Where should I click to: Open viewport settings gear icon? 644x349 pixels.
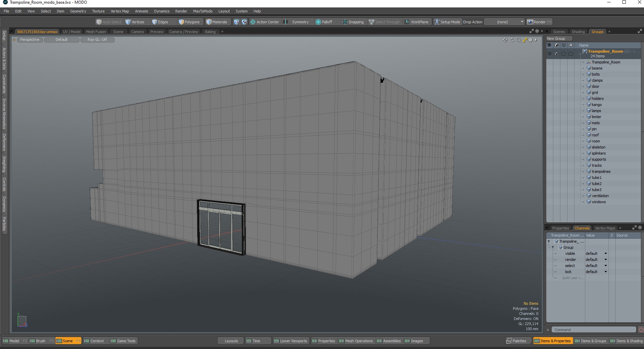pyautogui.click(x=530, y=40)
